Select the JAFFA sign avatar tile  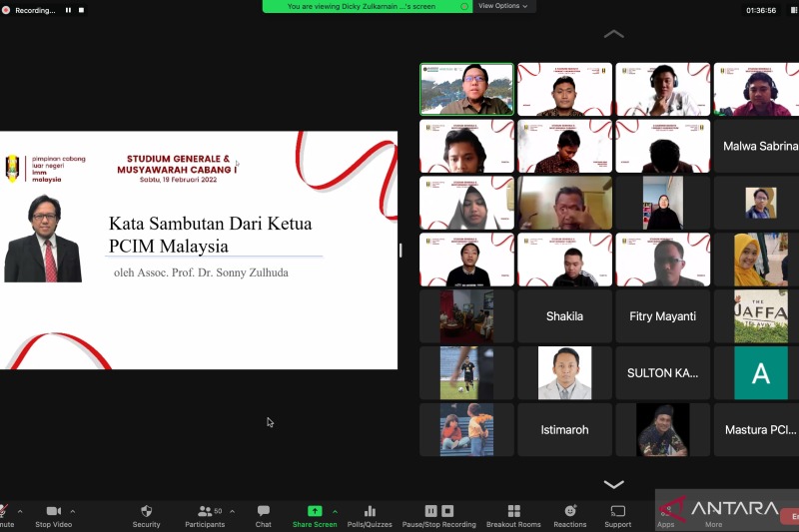pos(761,316)
